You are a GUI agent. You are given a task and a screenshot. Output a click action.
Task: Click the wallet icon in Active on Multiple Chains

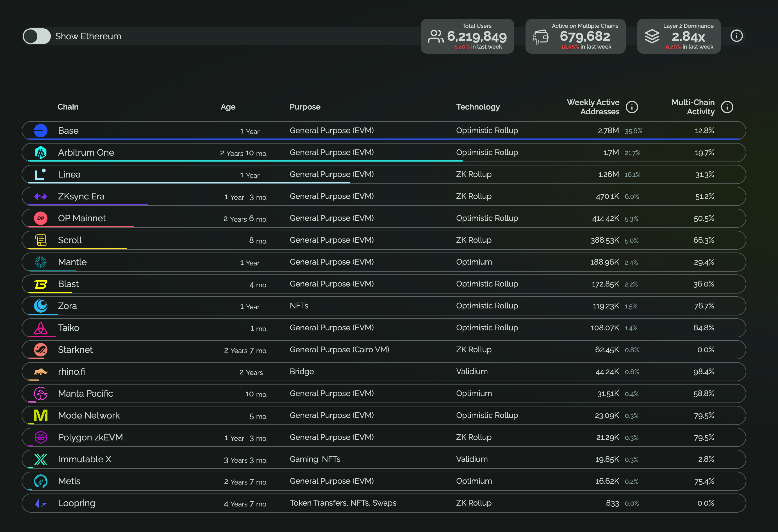click(540, 37)
